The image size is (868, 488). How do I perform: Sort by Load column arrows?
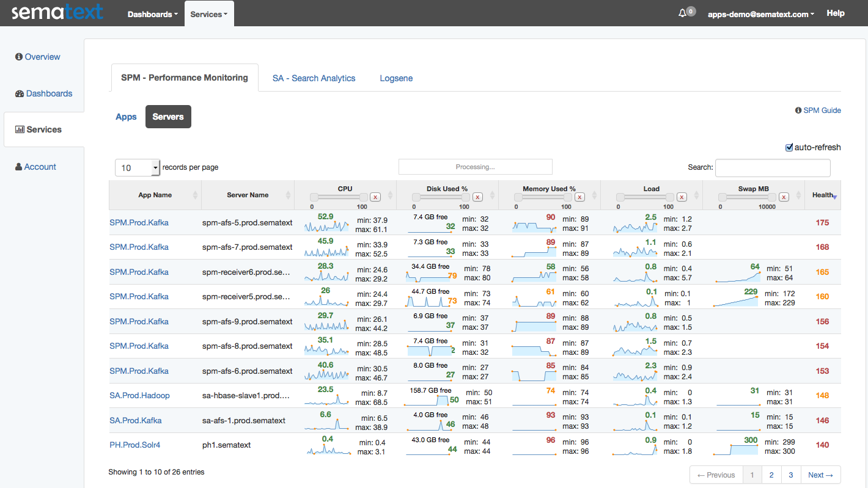[697, 195]
